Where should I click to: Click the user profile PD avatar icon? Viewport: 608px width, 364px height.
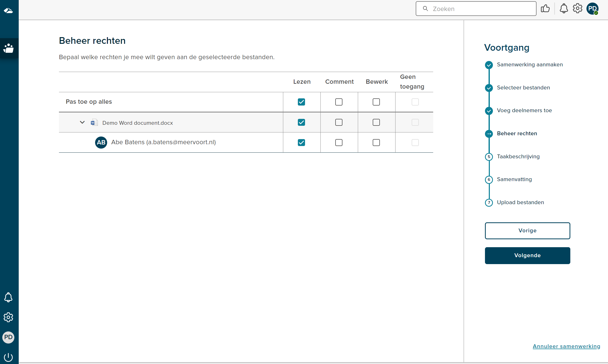[x=593, y=9]
